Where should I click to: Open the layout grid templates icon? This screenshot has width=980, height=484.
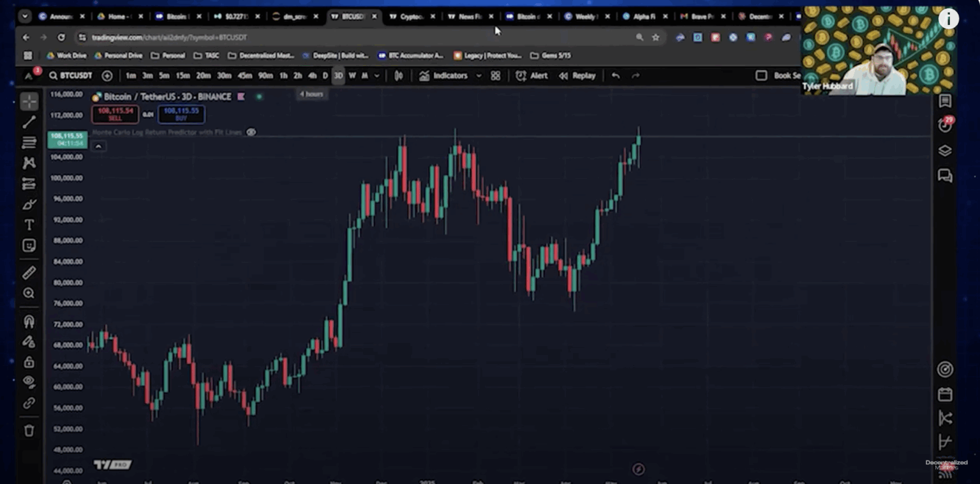(496, 75)
